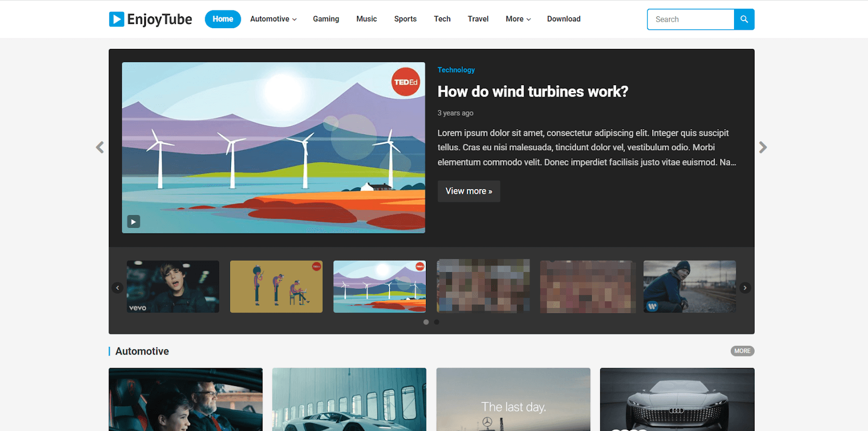868x431 pixels.
Task: Expand the Automotive dropdown menu
Action: coord(273,19)
